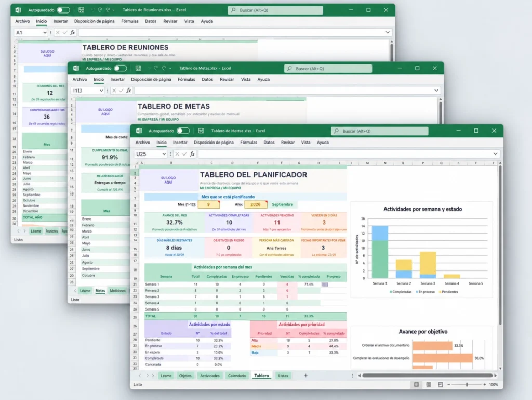Open Quick Access Toolbar dropdown in Reuniones window
532x400 pixels.
pyautogui.click(x=113, y=10)
